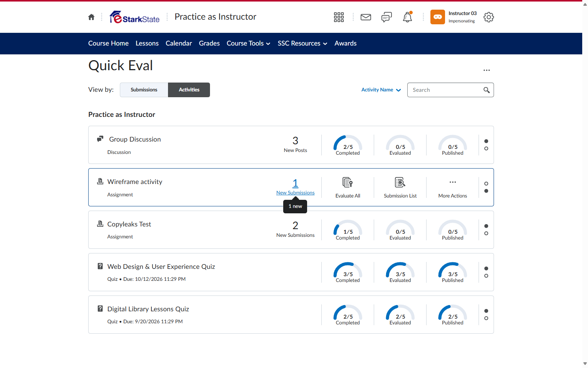Switch view to Submissions
Screen dimensions: 588x368
[144, 90]
